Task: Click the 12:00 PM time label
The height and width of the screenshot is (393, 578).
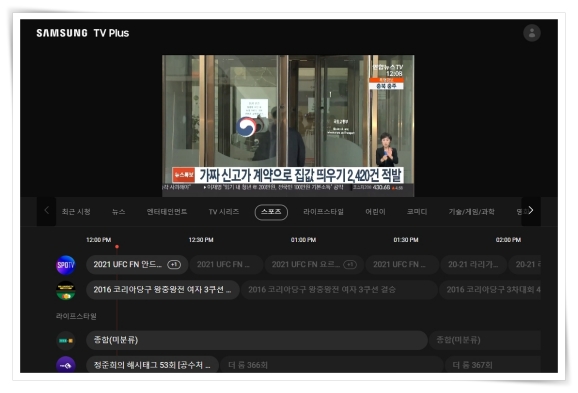Action: point(98,240)
